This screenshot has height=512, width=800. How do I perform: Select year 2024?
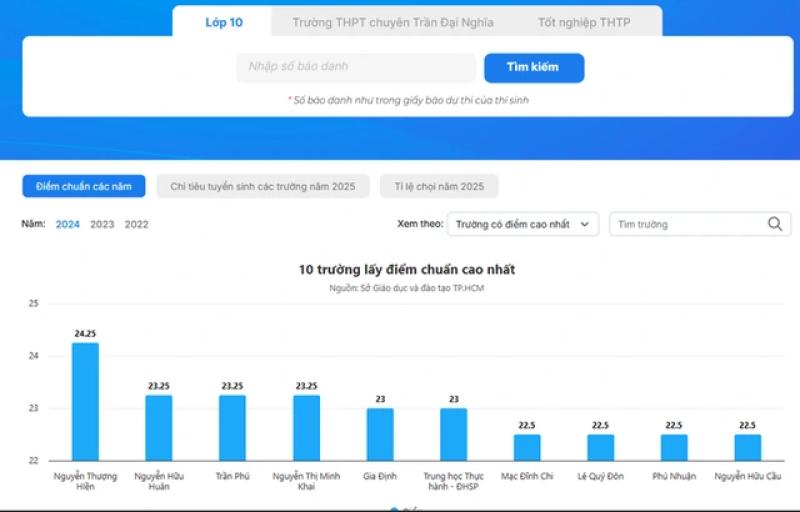click(67, 224)
